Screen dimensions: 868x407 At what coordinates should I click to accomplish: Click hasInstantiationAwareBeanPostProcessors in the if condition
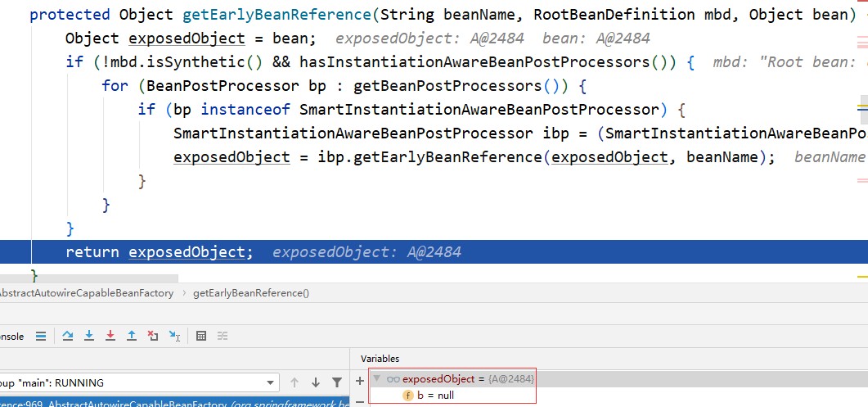(x=474, y=62)
